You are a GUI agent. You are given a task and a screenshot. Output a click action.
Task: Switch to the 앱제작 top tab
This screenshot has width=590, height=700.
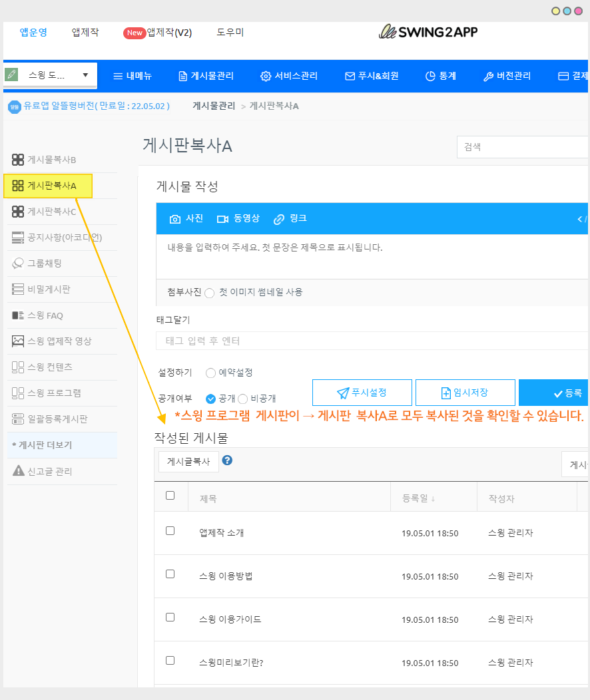(x=85, y=32)
